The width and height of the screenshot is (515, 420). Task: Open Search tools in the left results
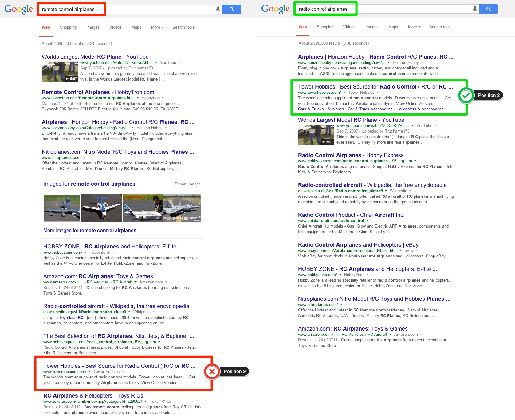pyautogui.click(x=183, y=27)
